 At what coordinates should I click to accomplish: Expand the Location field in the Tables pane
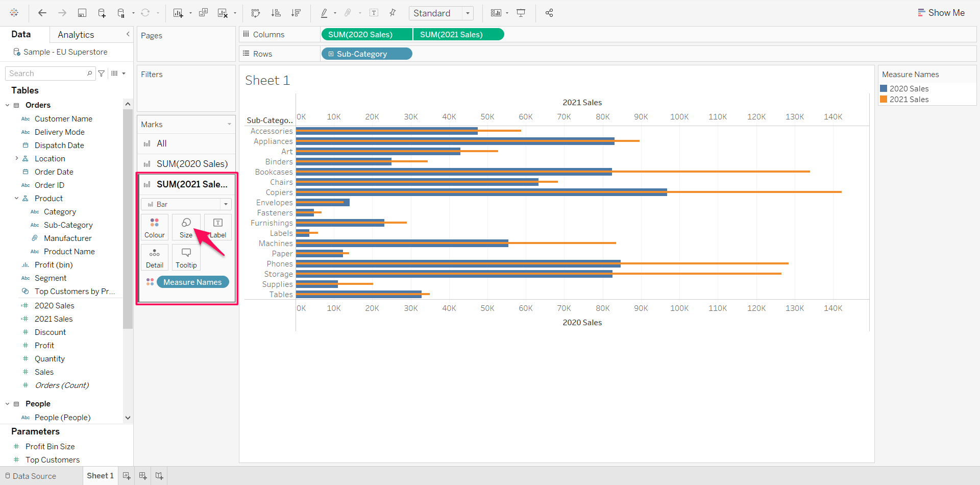pos(16,158)
